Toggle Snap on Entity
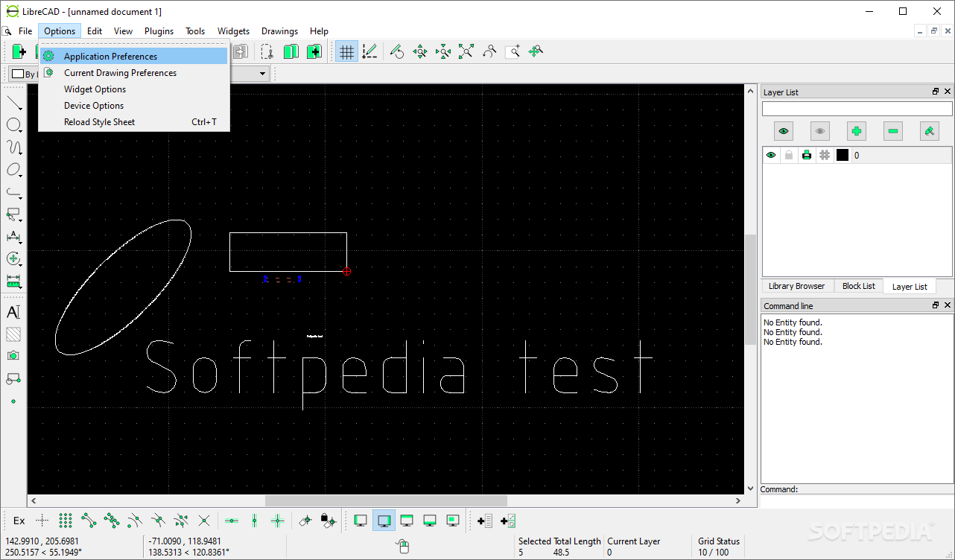 (x=112, y=521)
